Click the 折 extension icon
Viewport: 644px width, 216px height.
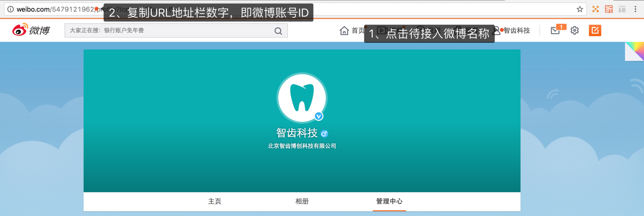[609, 9]
